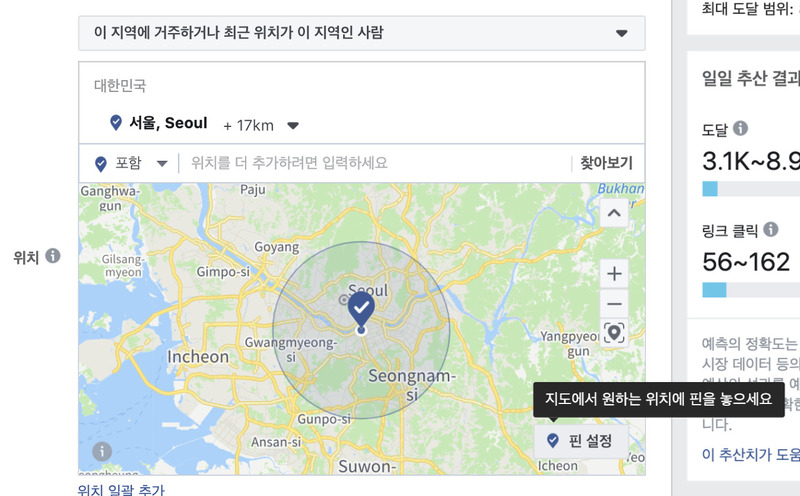Open the 위치 일괄 추가 link
Screen dimensions: 800x496
121,490
